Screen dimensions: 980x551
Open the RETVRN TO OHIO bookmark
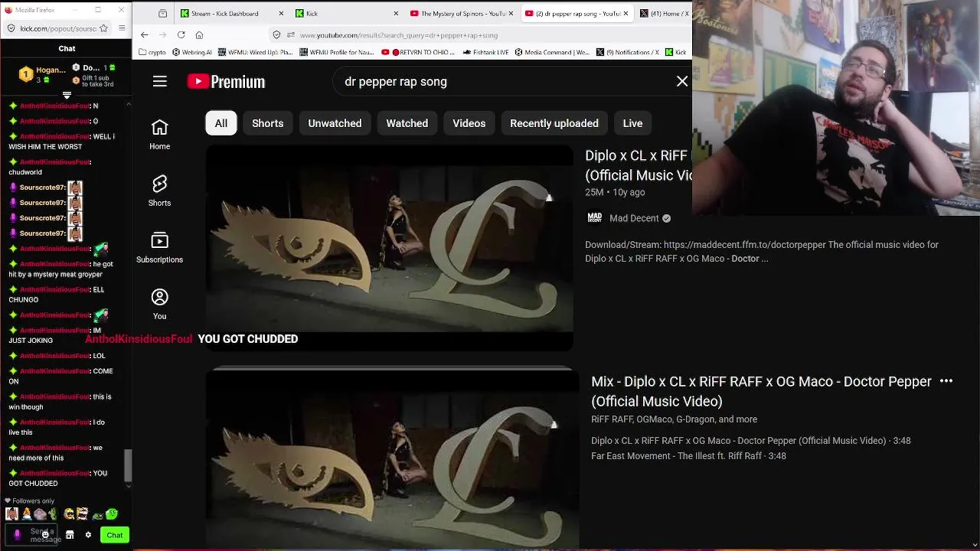click(419, 52)
